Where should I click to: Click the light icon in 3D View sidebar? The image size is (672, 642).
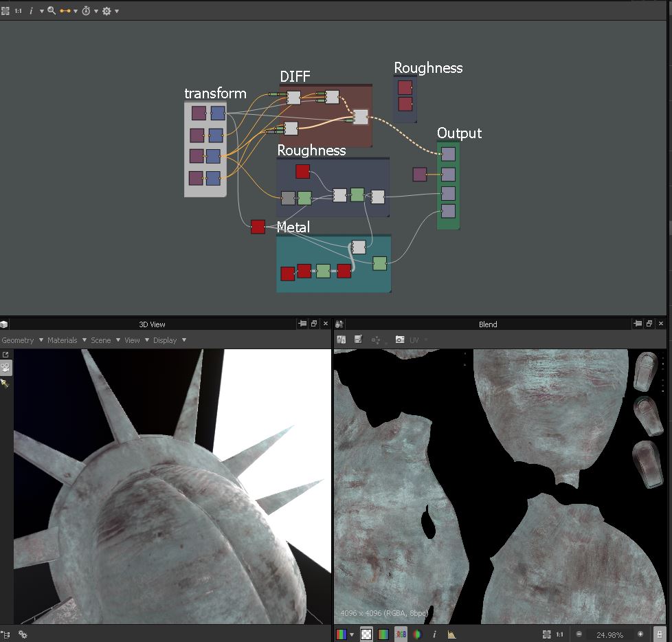tap(5, 382)
